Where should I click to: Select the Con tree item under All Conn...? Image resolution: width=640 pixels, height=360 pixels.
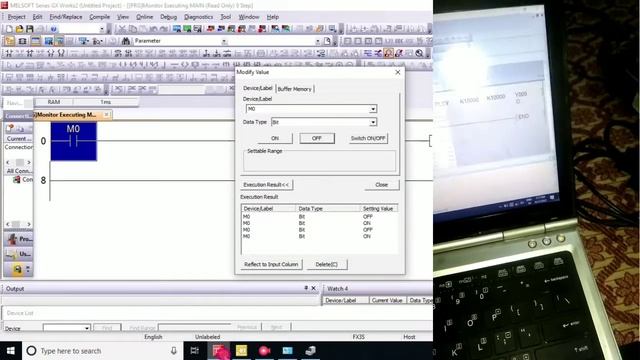24,180
